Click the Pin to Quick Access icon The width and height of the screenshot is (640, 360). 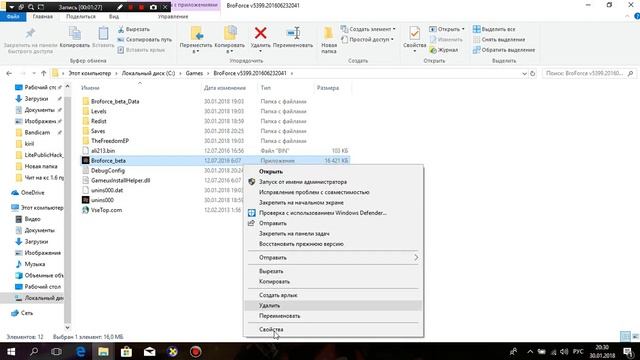coord(30,34)
